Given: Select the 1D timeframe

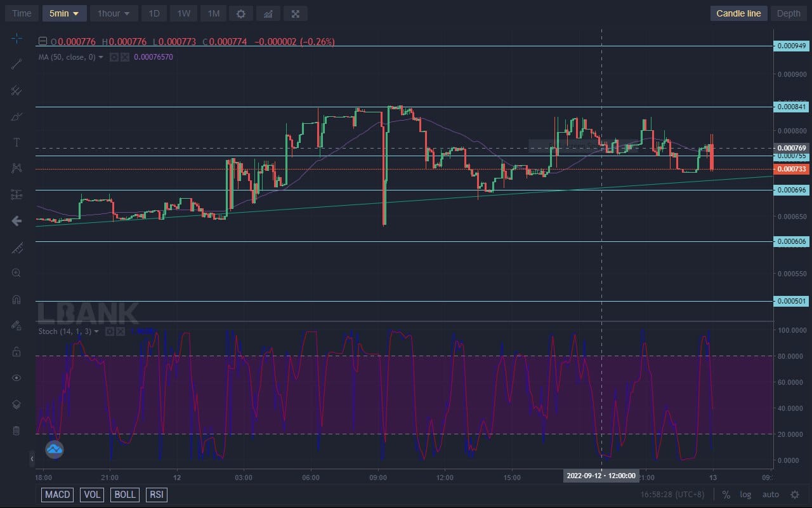Looking at the screenshot, I should pyautogui.click(x=154, y=13).
